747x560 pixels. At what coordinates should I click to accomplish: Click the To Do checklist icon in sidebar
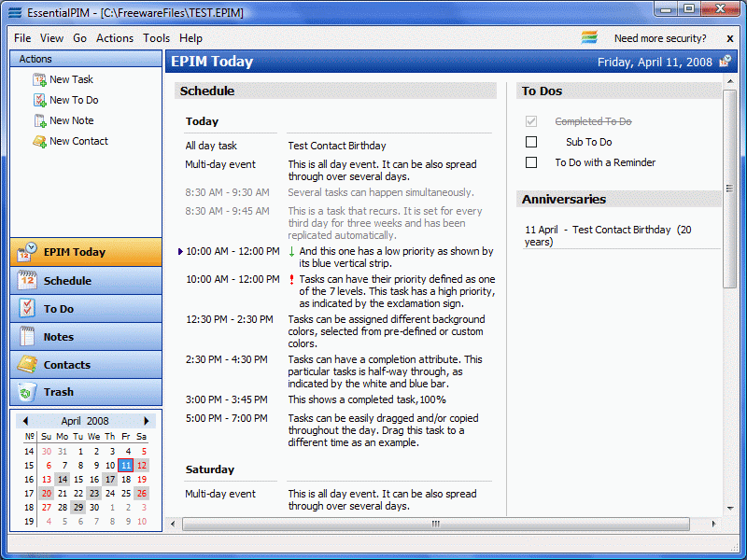pos(27,309)
